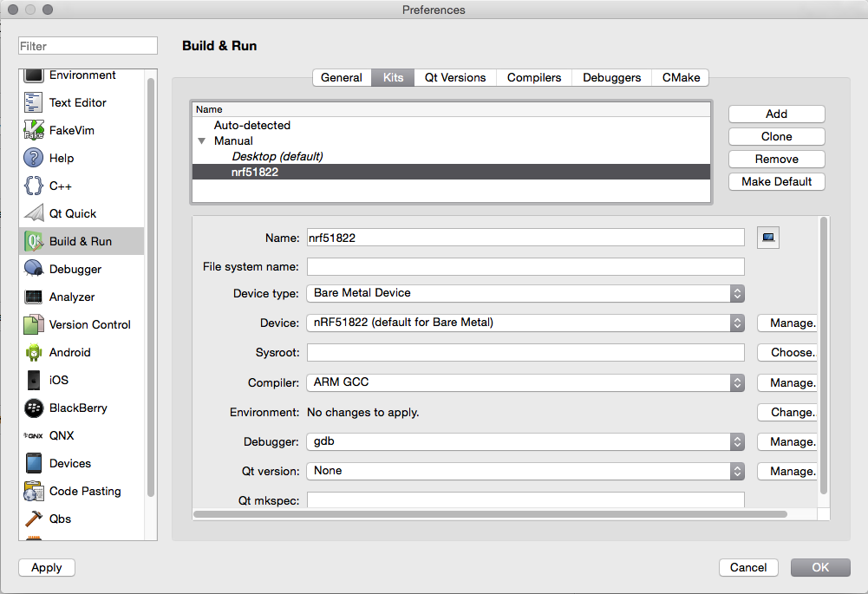Image resolution: width=868 pixels, height=594 pixels.
Task: Click Manage button next to Device
Action: click(787, 323)
